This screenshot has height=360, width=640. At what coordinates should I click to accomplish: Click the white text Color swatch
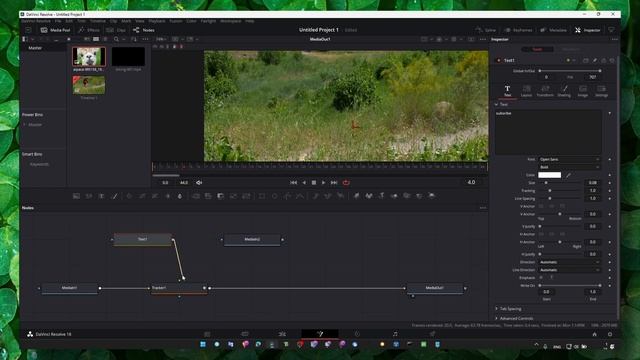tap(549, 175)
